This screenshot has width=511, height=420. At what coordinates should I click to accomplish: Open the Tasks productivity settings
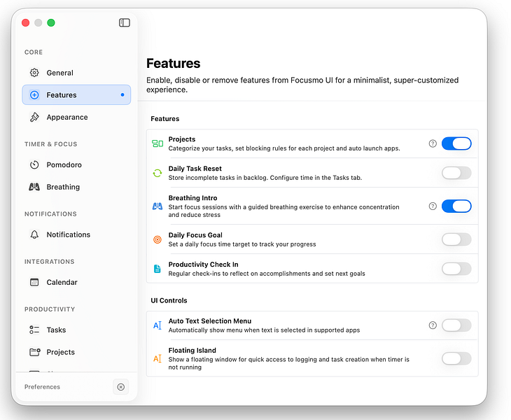tap(56, 330)
